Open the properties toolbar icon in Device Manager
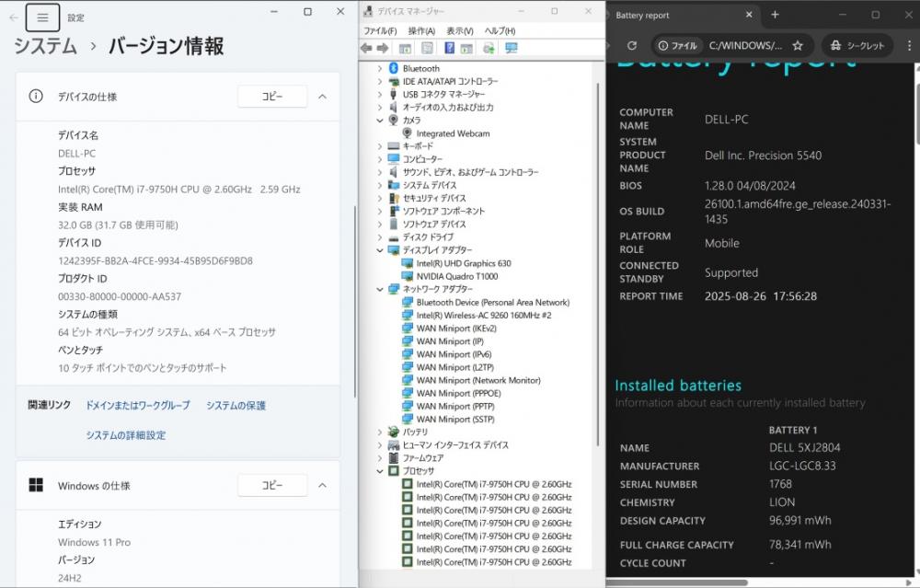Screen dimensions: 920x588 (x=427, y=48)
